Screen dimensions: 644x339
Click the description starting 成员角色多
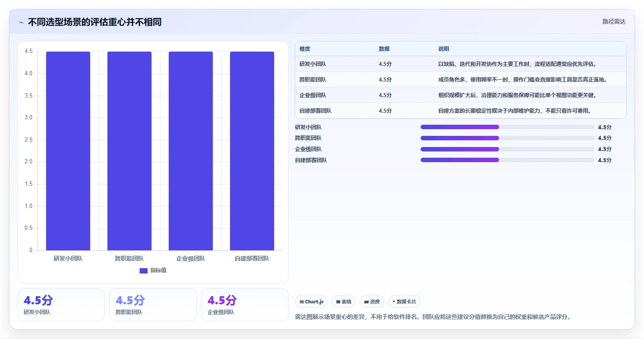tap(523, 80)
